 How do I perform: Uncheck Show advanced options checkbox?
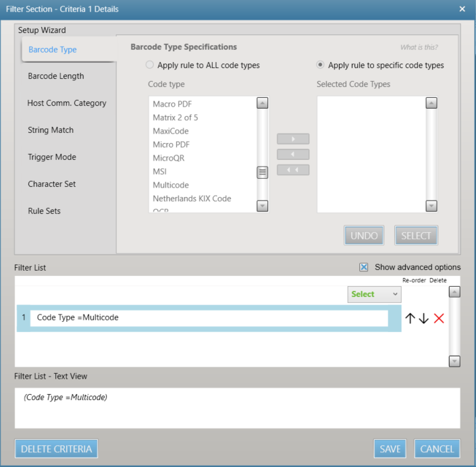point(364,267)
